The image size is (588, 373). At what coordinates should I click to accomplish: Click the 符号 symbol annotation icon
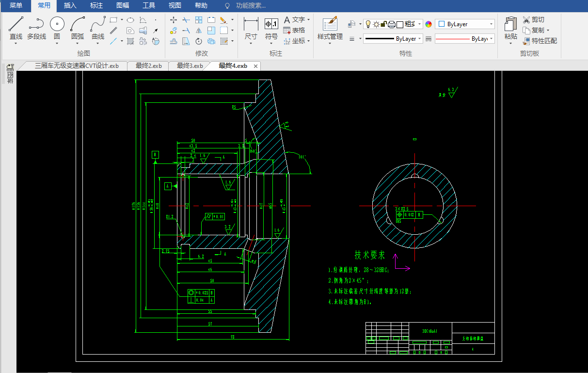[271, 28]
